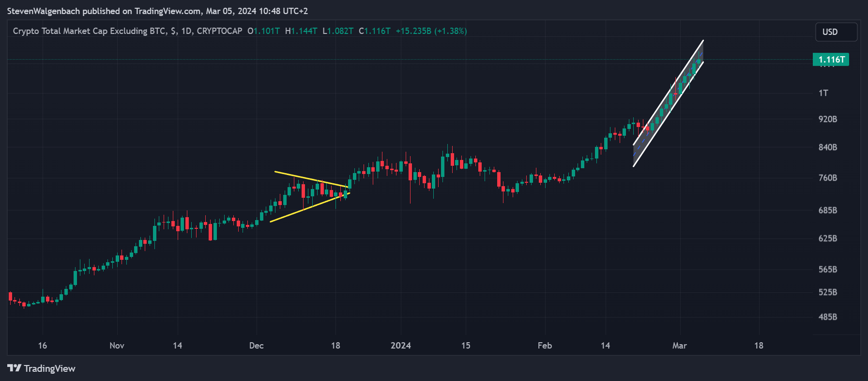868x381 pixels.
Task: Click the 16 date axis label
Action: click(x=43, y=346)
